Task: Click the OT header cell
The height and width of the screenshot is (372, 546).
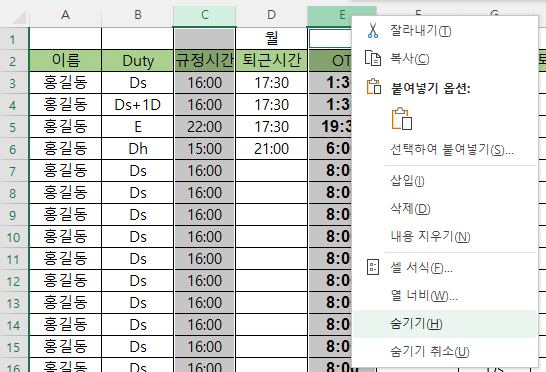Action: 330,61
